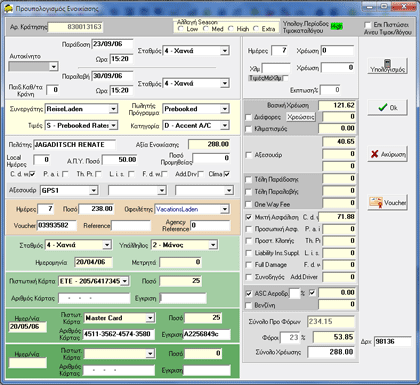
Task: Confirm with the Ok button
Action: pos(387,108)
